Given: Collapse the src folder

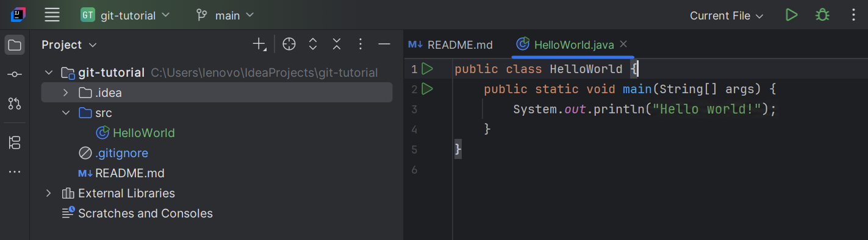Looking at the screenshot, I should tap(66, 113).
